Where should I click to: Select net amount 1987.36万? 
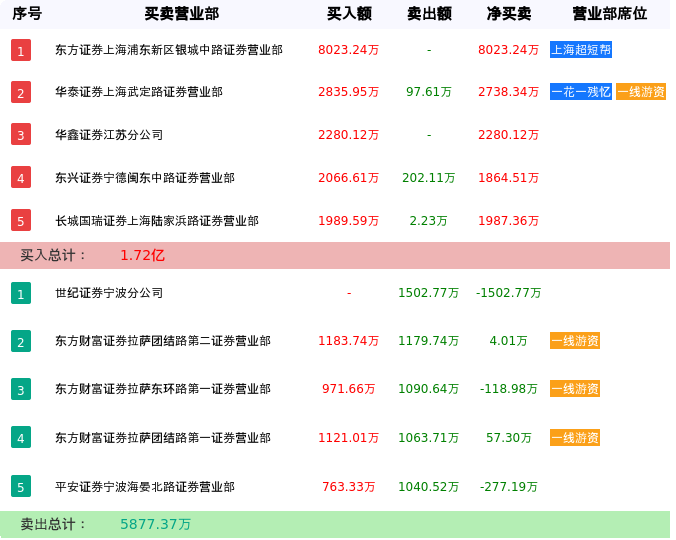pyautogui.click(x=509, y=221)
